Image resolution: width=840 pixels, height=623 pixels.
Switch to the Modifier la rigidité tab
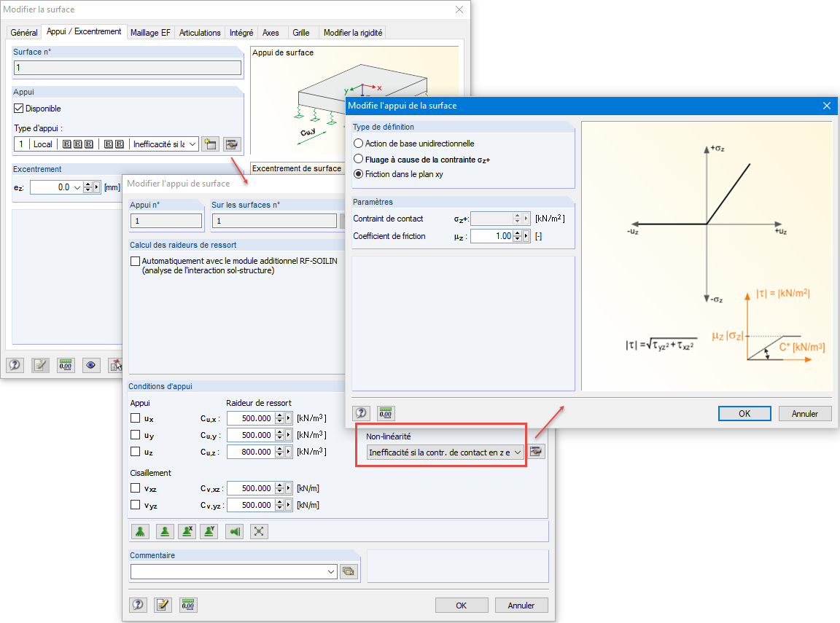(x=353, y=33)
